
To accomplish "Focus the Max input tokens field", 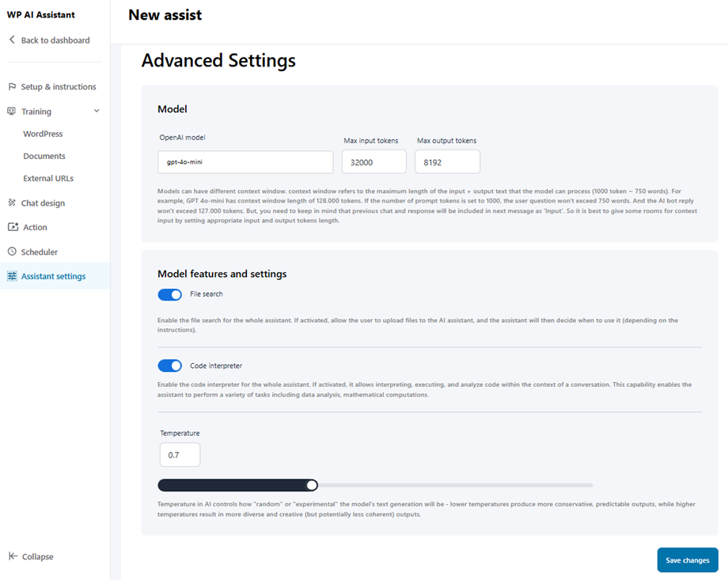I will click(x=373, y=162).
